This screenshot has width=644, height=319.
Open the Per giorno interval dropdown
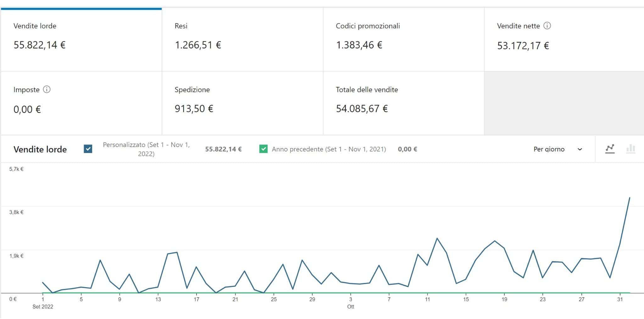point(558,149)
